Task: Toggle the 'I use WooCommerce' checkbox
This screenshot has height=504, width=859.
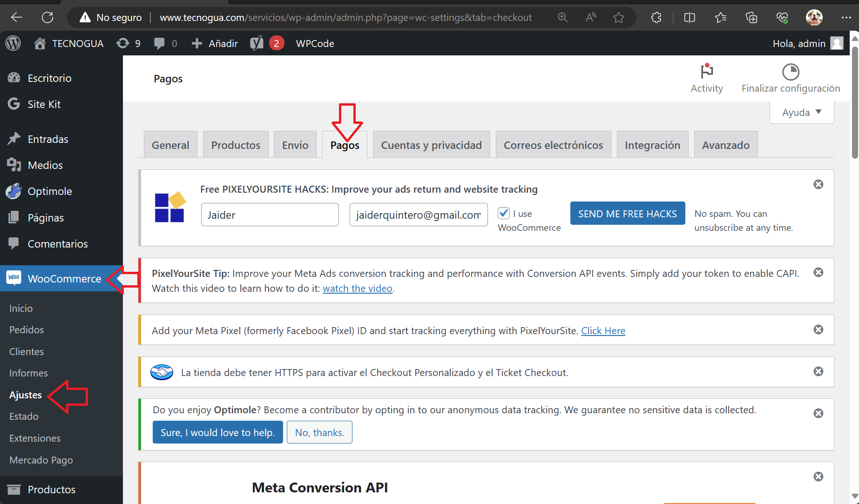Action: (x=504, y=213)
